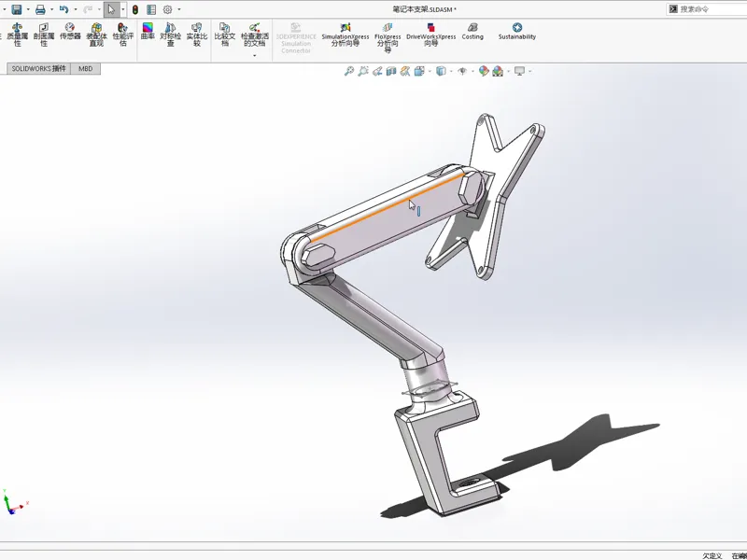This screenshot has width=747, height=560.
Task: Click the DriveWorksXpress 向导 button
Action: click(x=430, y=35)
